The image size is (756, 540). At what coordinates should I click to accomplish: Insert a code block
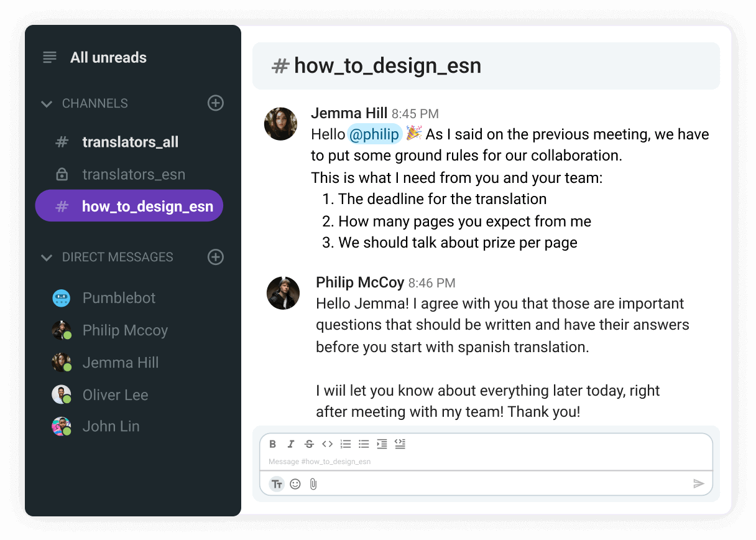(400, 444)
